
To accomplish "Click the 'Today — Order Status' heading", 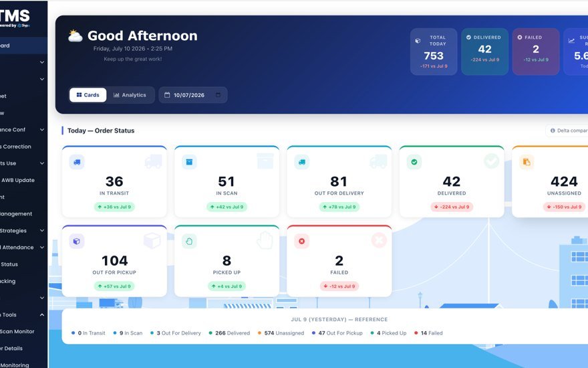I will pos(101,130).
